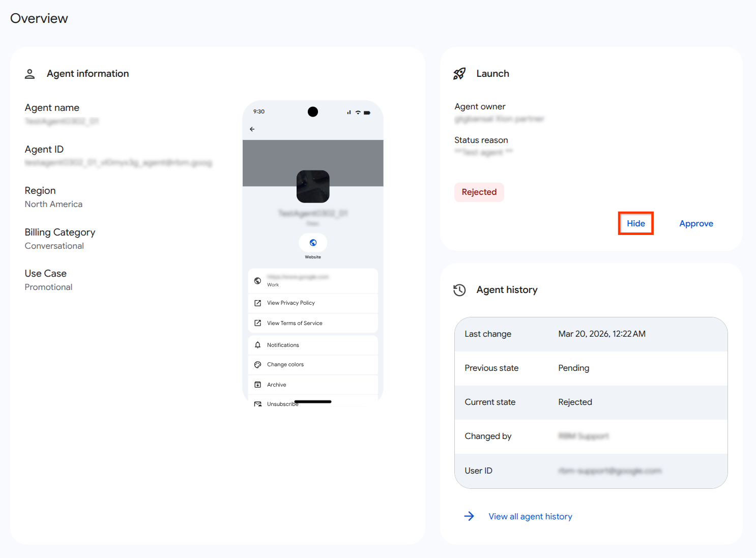Click the Archive box icon in the preview
The image size is (756, 558).
pos(258,385)
